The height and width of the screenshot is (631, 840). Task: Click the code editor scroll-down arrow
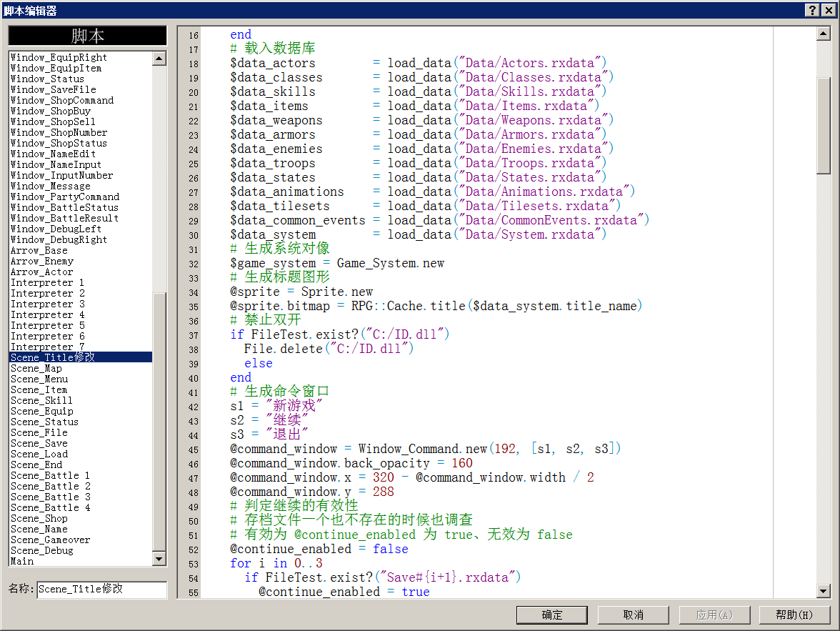(824, 591)
